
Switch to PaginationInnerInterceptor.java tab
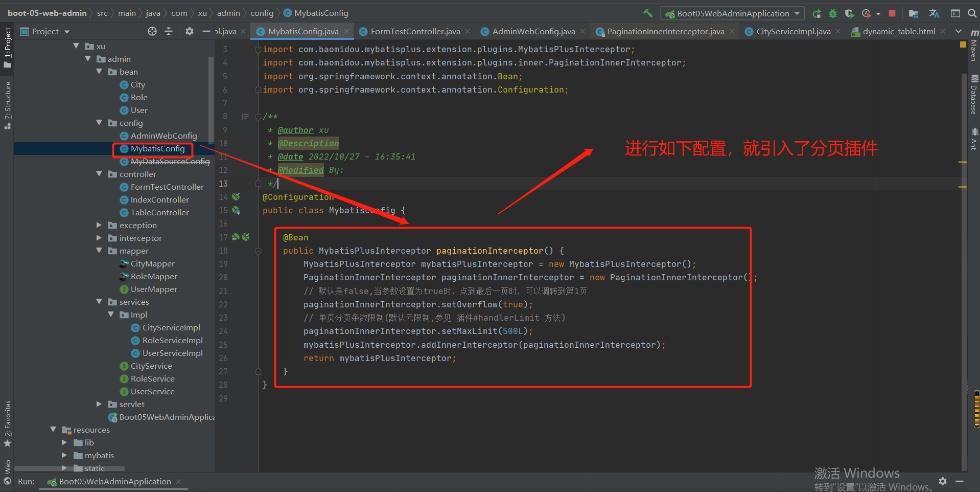pyautogui.click(x=665, y=32)
